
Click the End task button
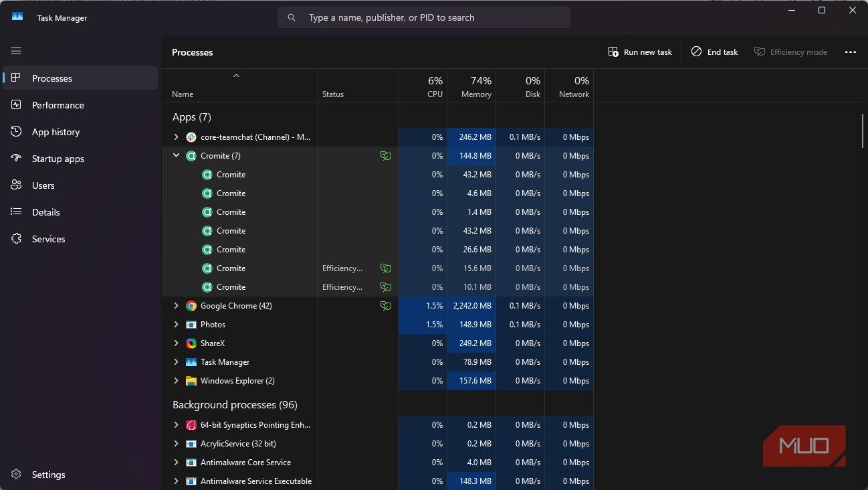714,52
